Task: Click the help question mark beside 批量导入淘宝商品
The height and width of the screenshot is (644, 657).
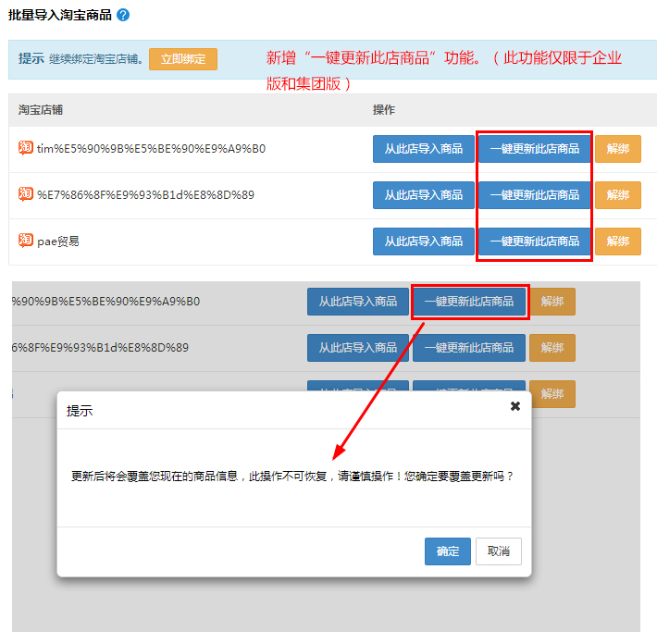Action: click(123, 15)
